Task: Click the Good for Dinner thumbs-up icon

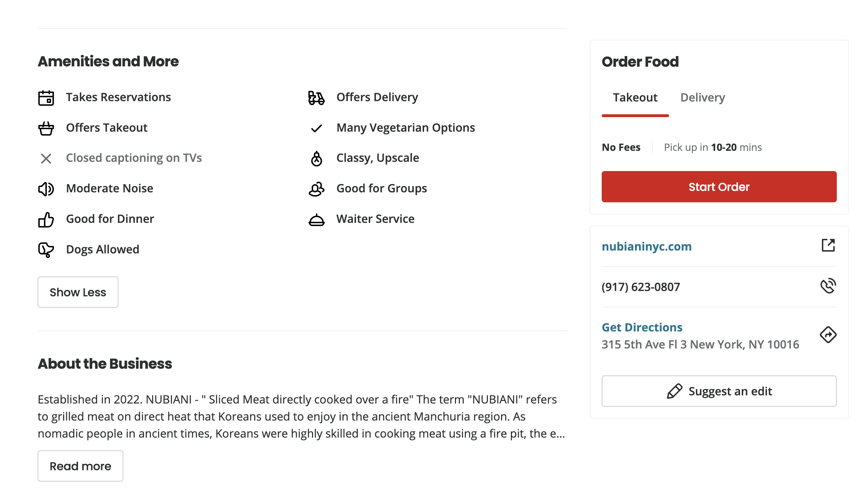Action: [x=46, y=219]
